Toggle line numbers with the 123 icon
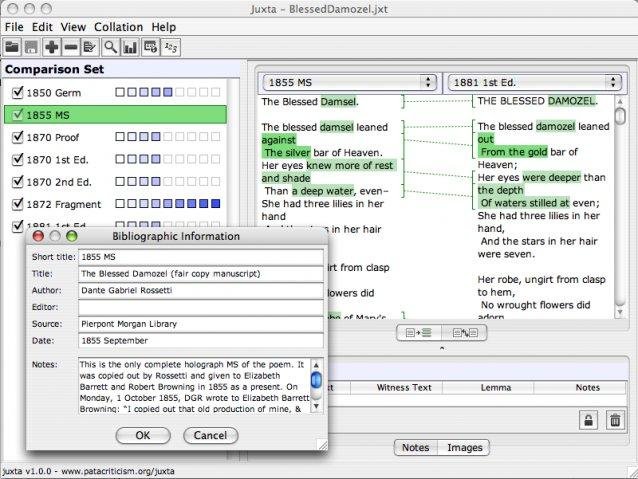This screenshot has width=638, height=479. [x=170, y=47]
